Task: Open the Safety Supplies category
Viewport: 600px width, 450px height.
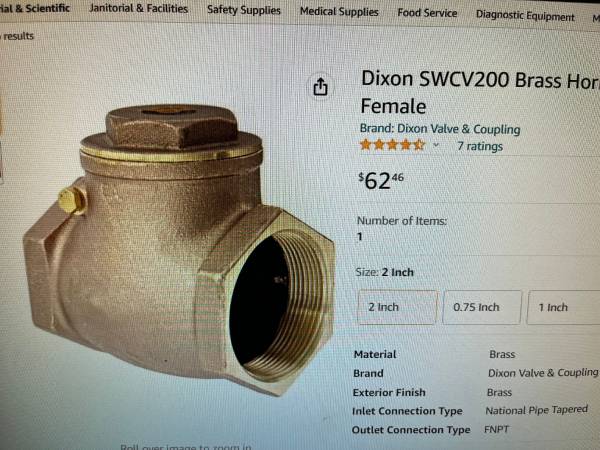Action: pyautogui.click(x=244, y=10)
